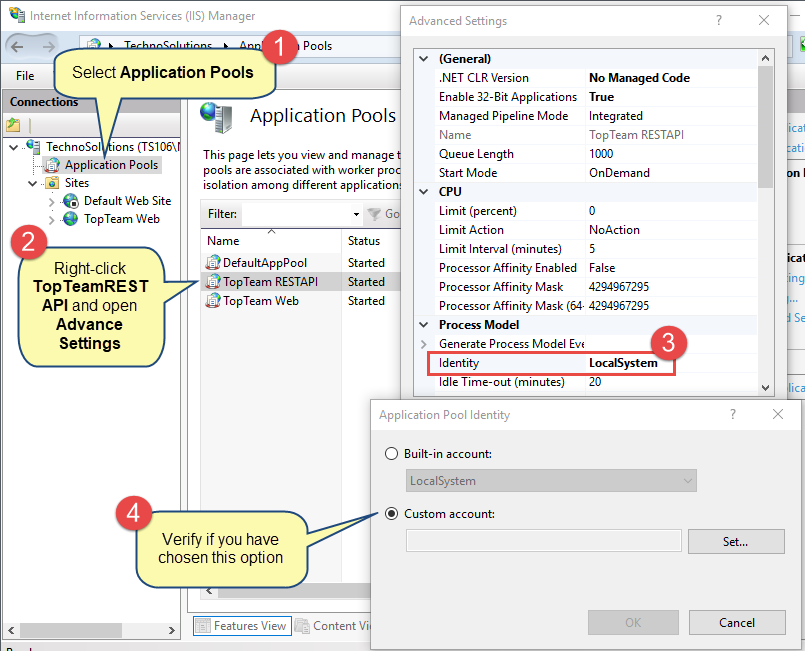Click the forward navigation arrow in IIS Manager
This screenshot has width=805, height=651.
(x=48, y=47)
